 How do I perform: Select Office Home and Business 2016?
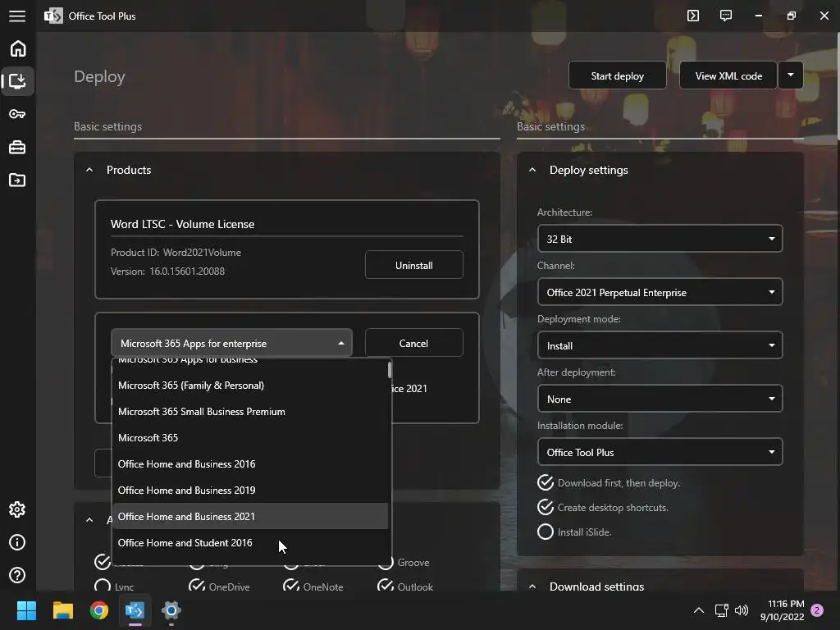249,464
